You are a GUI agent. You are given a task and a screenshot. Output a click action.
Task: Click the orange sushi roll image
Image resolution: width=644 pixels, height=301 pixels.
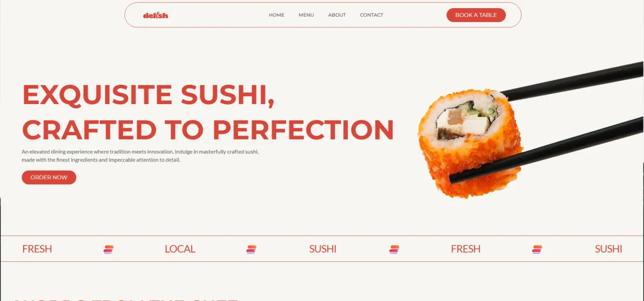click(x=470, y=144)
